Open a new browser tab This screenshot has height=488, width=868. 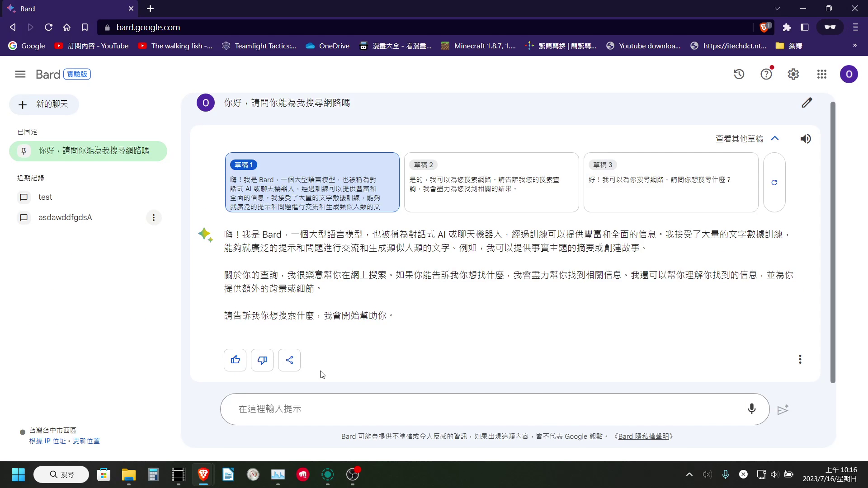pyautogui.click(x=151, y=9)
